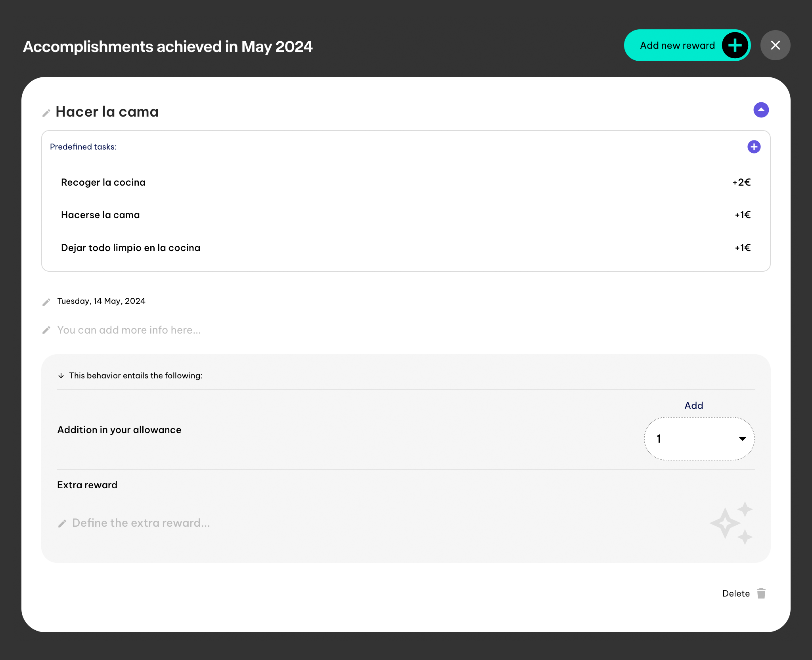Click the Delete text label
This screenshot has height=660, width=812.
736,593
